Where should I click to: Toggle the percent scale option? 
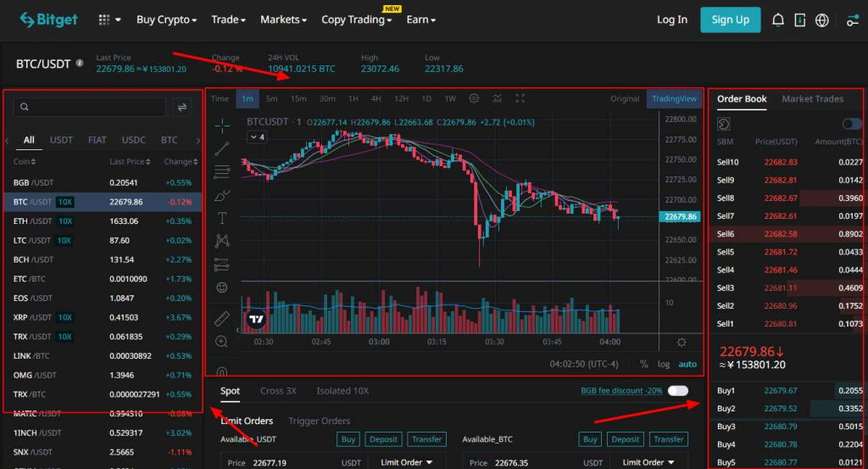pos(644,365)
